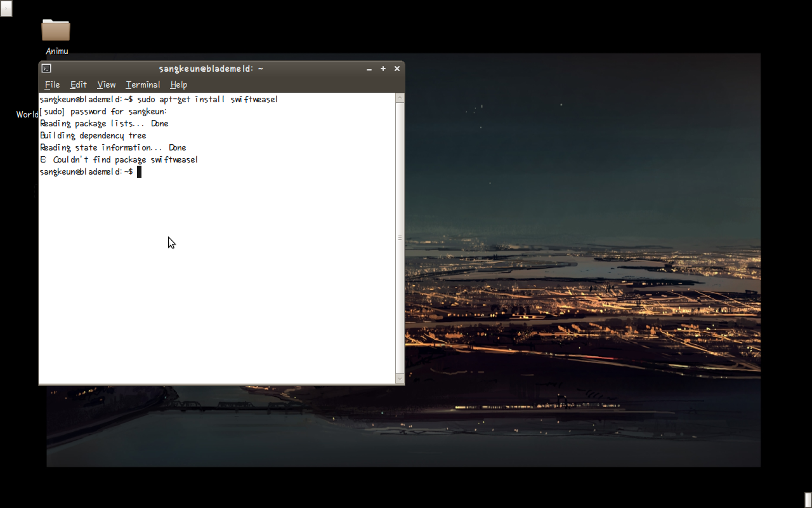Viewport: 812px width, 508px height.
Task: Open the Edit menu
Action: point(78,84)
